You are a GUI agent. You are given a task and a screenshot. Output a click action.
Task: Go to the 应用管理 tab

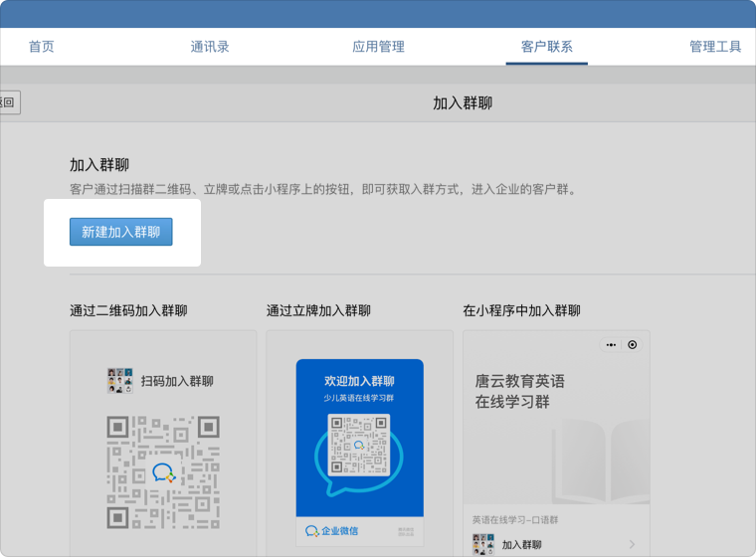(378, 47)
